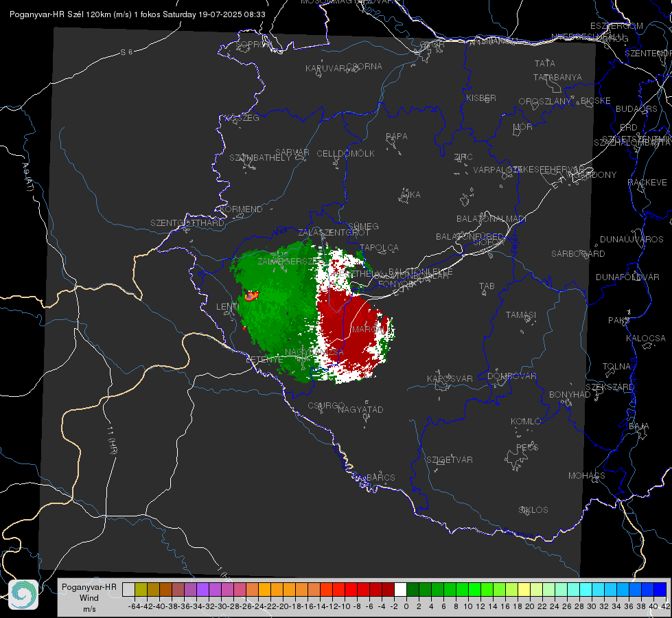Click the OROSZLANY city label

coord(545,102)
